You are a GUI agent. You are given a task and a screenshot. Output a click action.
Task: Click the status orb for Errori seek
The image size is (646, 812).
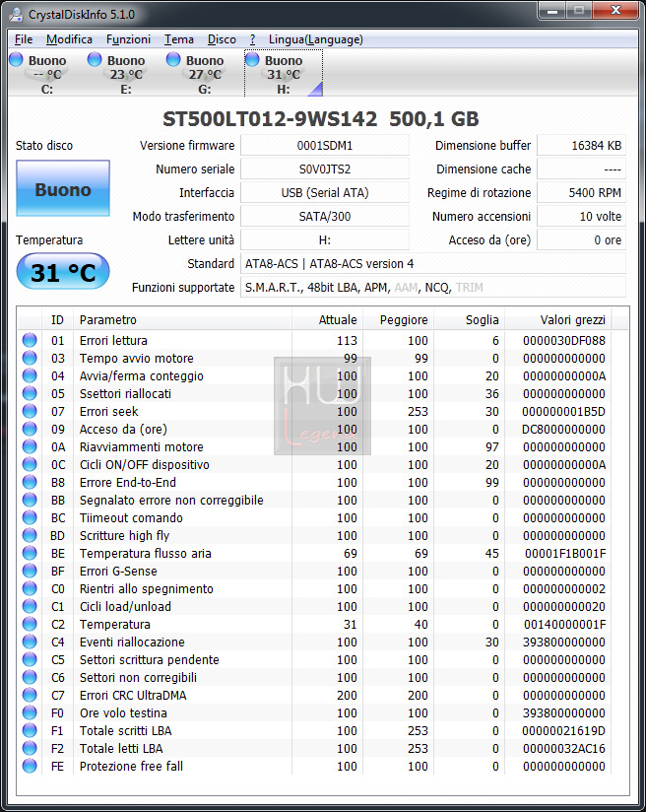30,411
